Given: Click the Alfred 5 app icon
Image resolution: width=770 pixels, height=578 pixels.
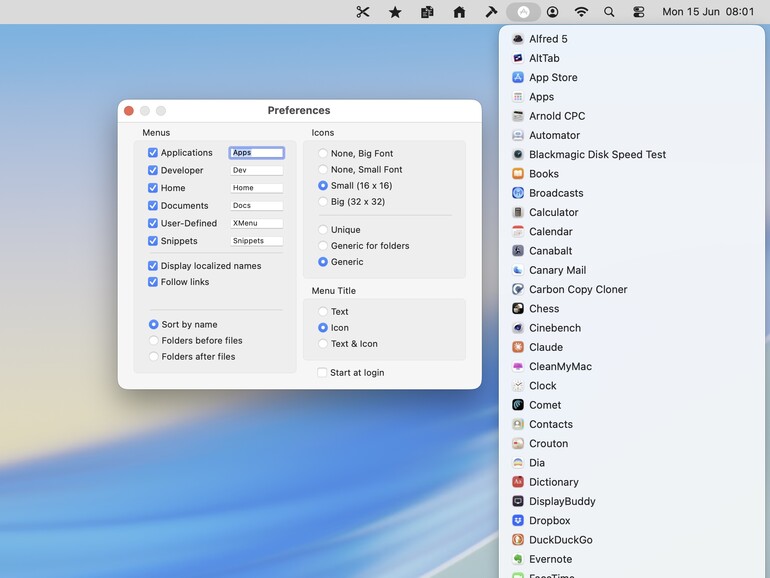Looking at the screenshot, I should [518, 39].
